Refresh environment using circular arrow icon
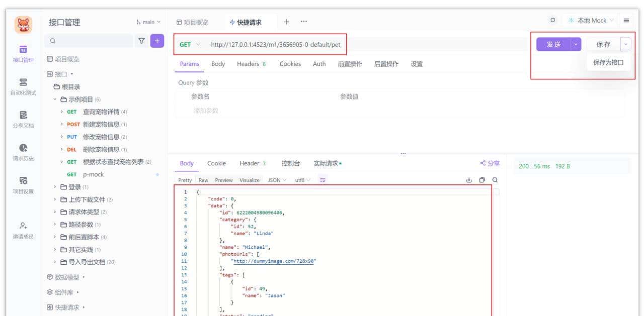The height and width of the screenshot is (316, 644). [552, 20]
